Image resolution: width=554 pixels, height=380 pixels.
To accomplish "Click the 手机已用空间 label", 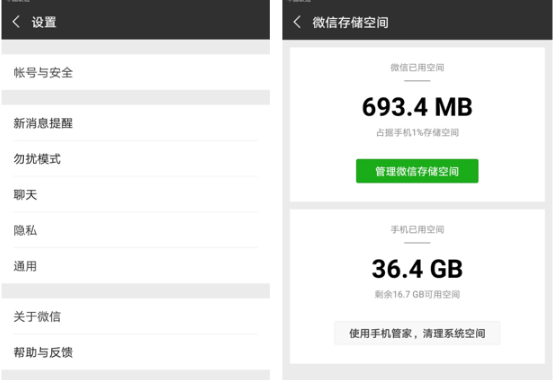I will coord(417,230).
